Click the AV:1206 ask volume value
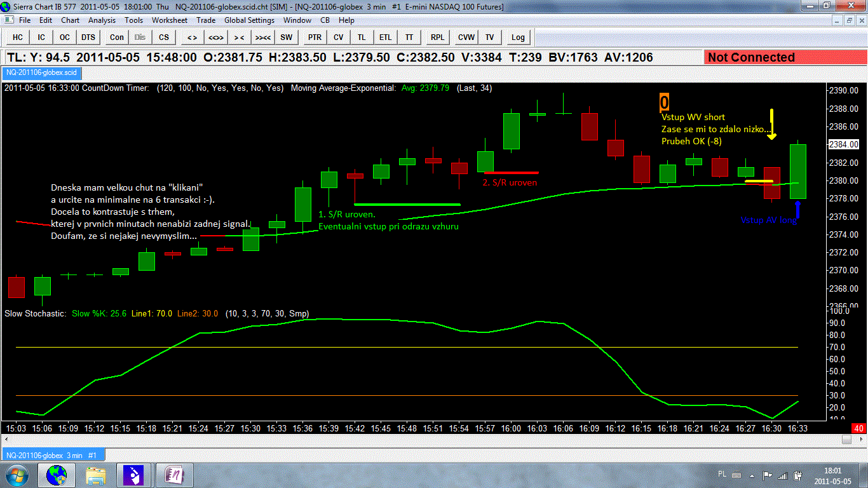This screenshot has height=488, width=868. [x=629, y=57]
